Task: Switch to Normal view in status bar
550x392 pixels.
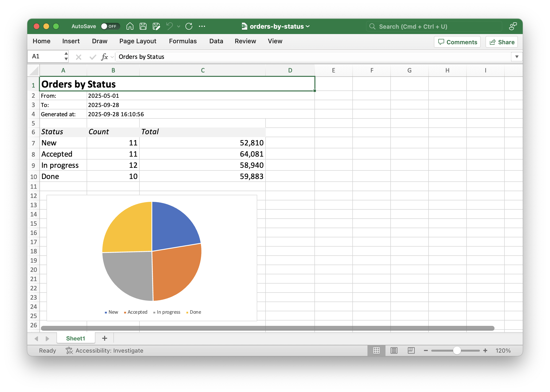Action: (x=376, y=350)
